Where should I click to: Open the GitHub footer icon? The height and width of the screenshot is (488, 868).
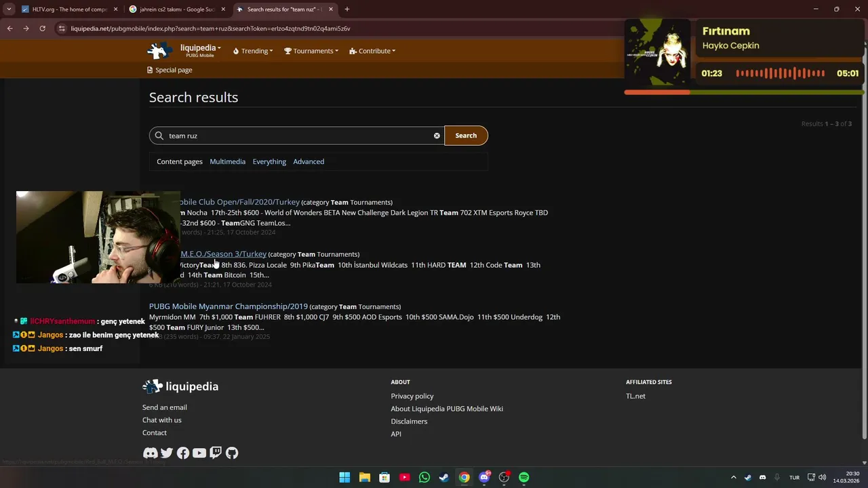point(232,453)
